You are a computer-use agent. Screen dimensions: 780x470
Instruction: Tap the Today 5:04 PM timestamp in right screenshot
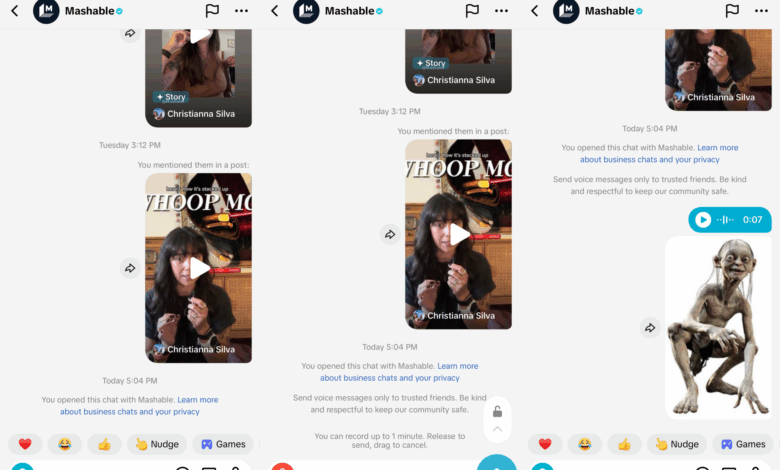[x=650, y=128]
